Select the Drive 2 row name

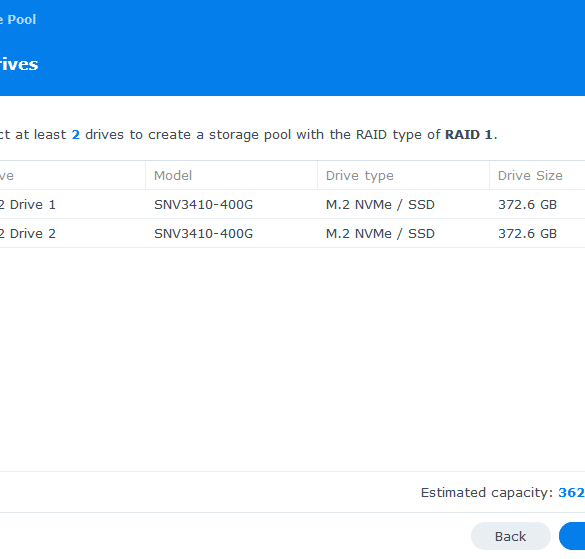[28, 234]
